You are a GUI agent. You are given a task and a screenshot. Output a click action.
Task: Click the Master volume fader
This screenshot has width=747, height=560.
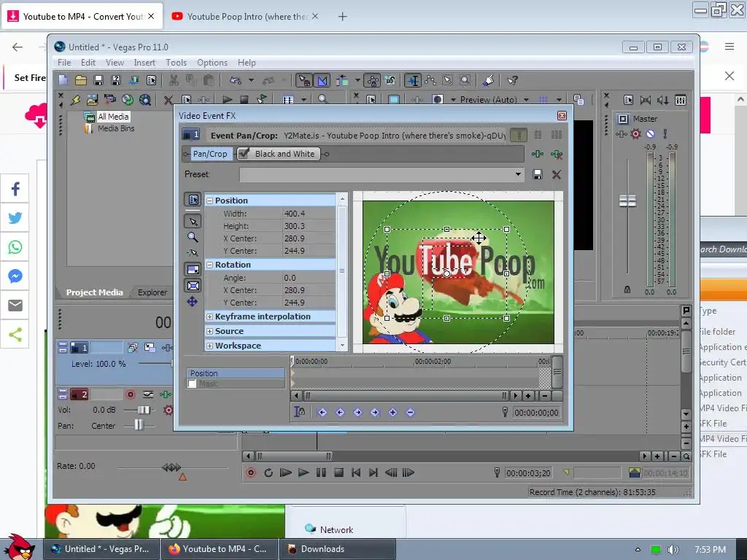point(627,201)
